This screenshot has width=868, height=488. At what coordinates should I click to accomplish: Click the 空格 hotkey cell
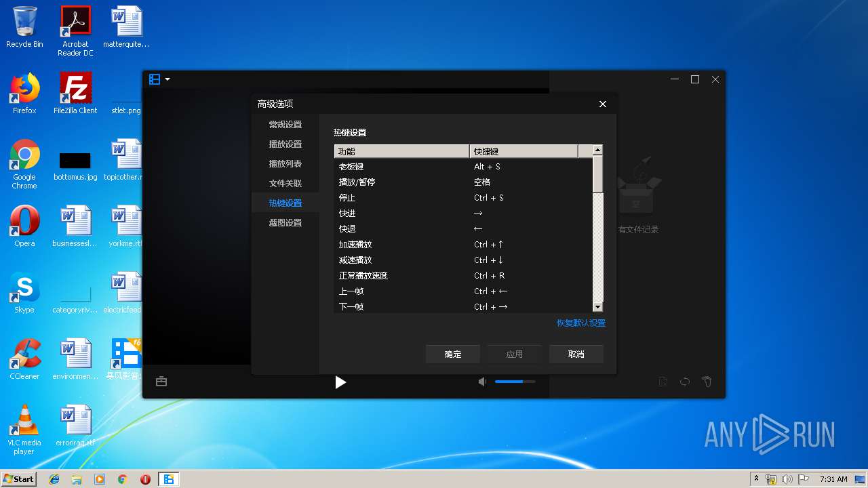point(482,182)
